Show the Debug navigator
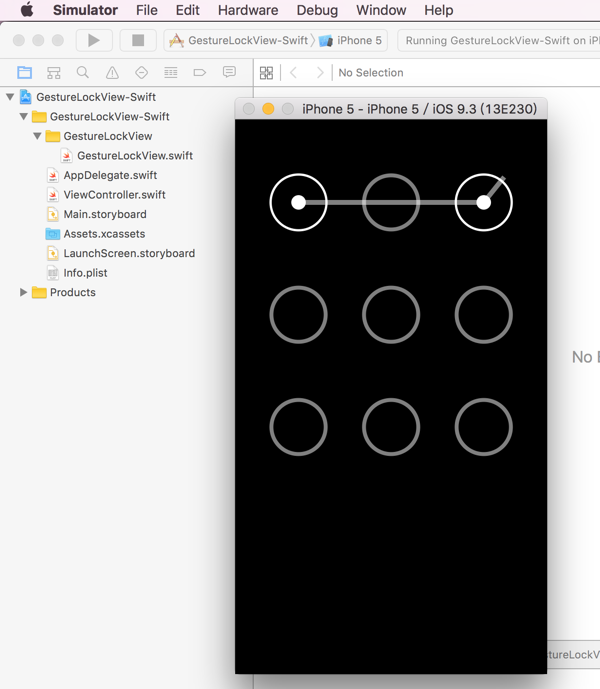 [171, 73]
